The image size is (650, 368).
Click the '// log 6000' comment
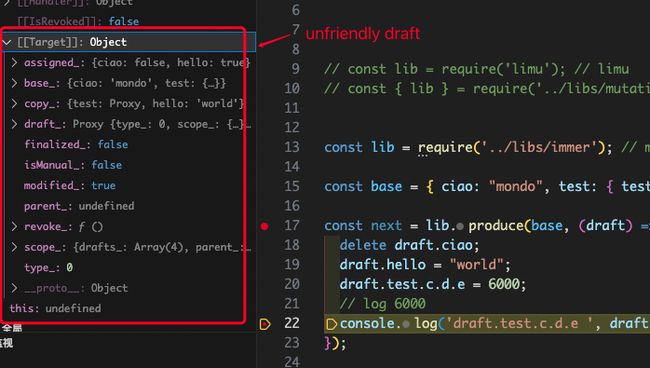point(383,304)
